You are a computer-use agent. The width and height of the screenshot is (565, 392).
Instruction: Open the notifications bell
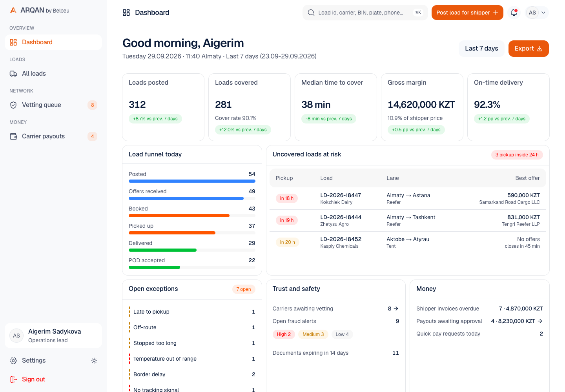point(514,13)
